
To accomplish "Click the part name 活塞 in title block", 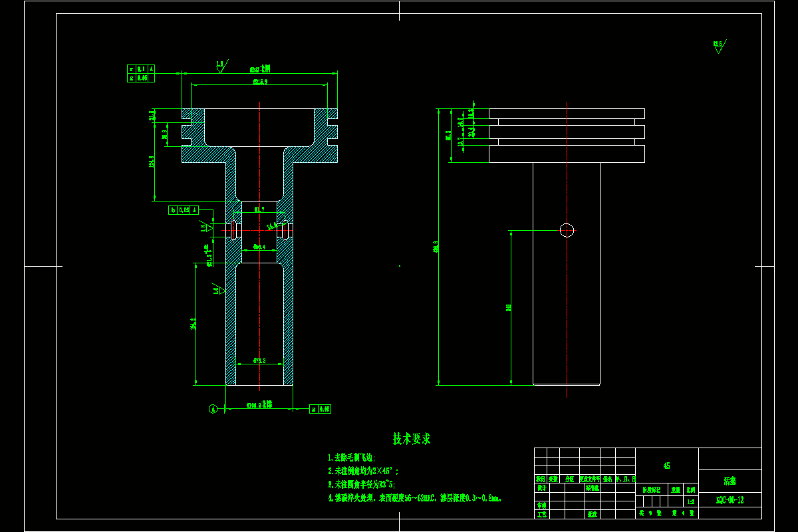I will [730, 481].
